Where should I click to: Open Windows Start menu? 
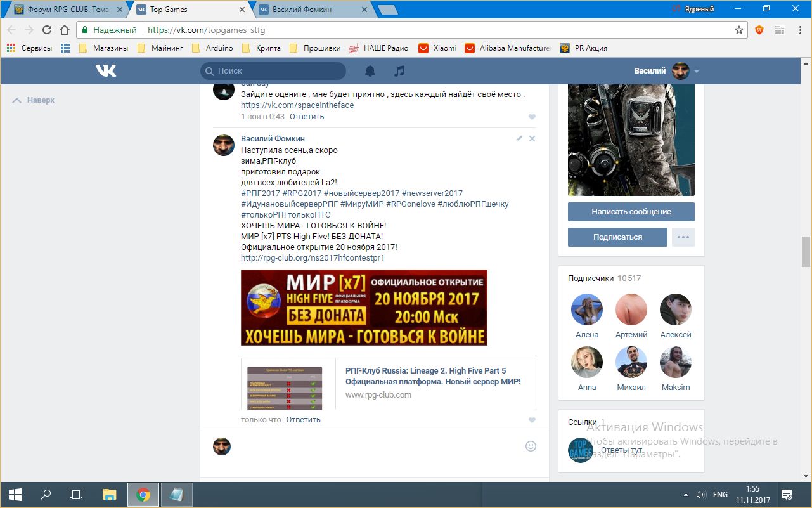point(15,495)
